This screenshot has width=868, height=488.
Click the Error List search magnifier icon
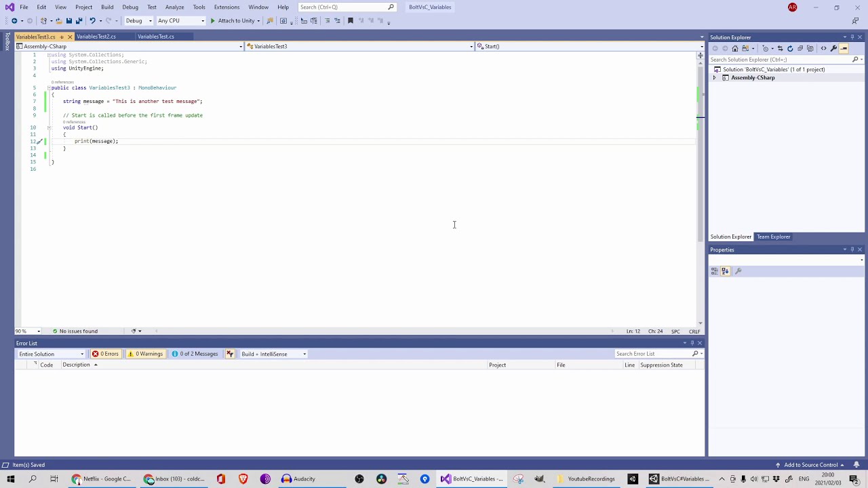point(695,354)
